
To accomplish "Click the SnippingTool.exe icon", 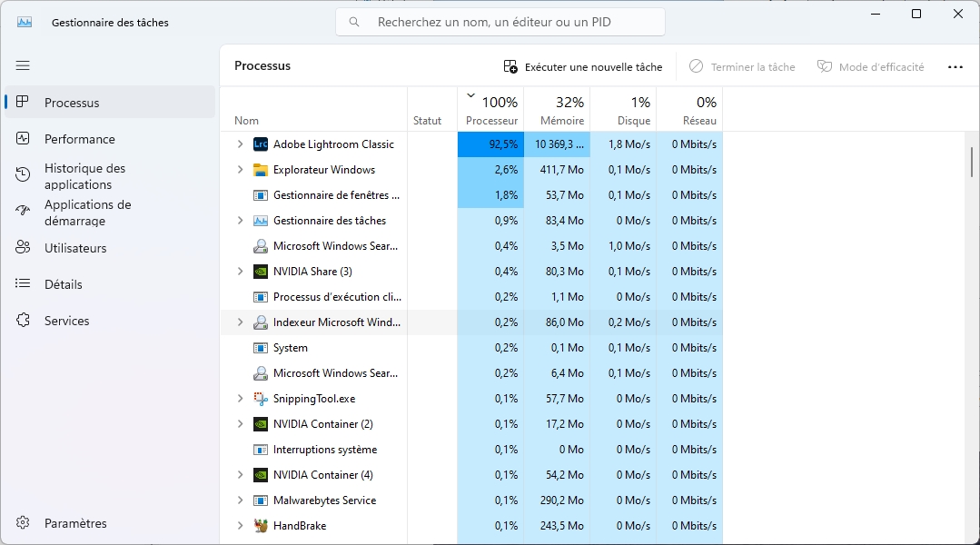I will [261, 399].
